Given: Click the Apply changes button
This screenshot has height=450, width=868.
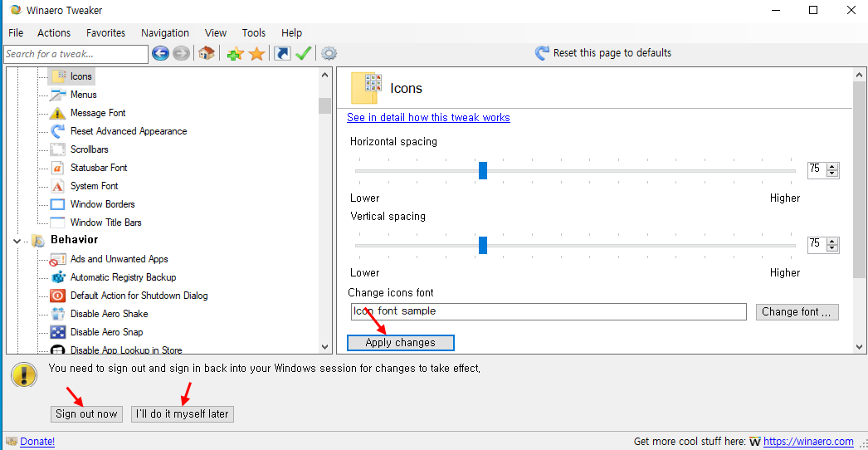Looking at the screenshot, I should 400,343.
